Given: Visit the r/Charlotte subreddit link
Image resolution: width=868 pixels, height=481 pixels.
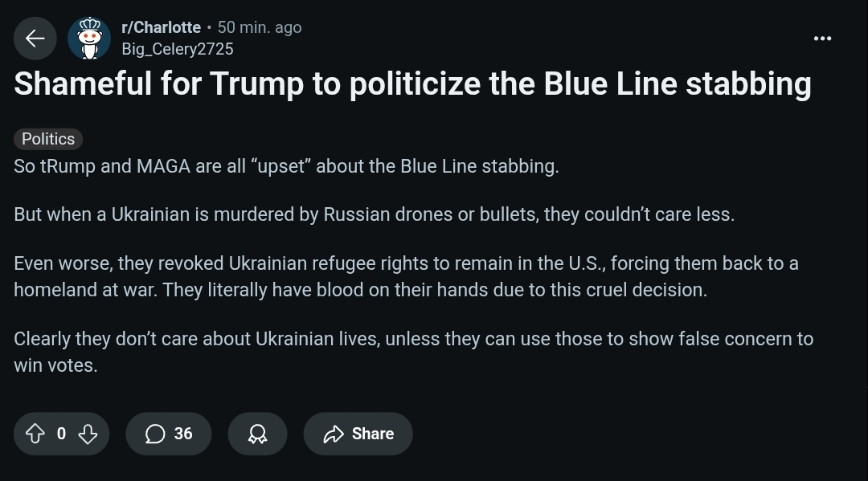Looking at the screenshot, I should [161, 27].
